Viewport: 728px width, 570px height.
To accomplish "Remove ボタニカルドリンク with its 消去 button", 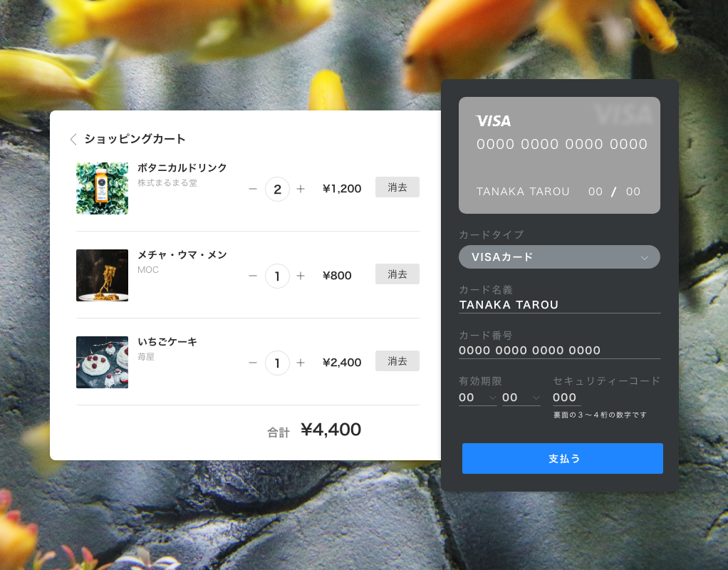I will click(x=397, y=187).
